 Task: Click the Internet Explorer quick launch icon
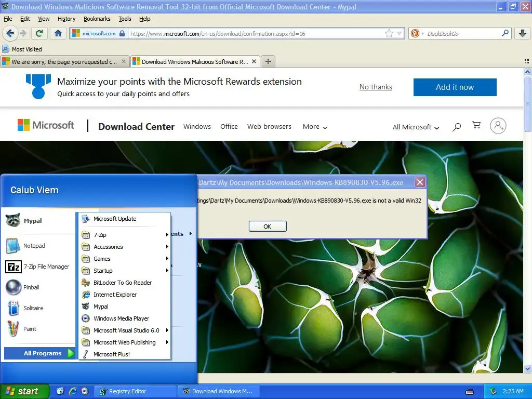[73, 391]
